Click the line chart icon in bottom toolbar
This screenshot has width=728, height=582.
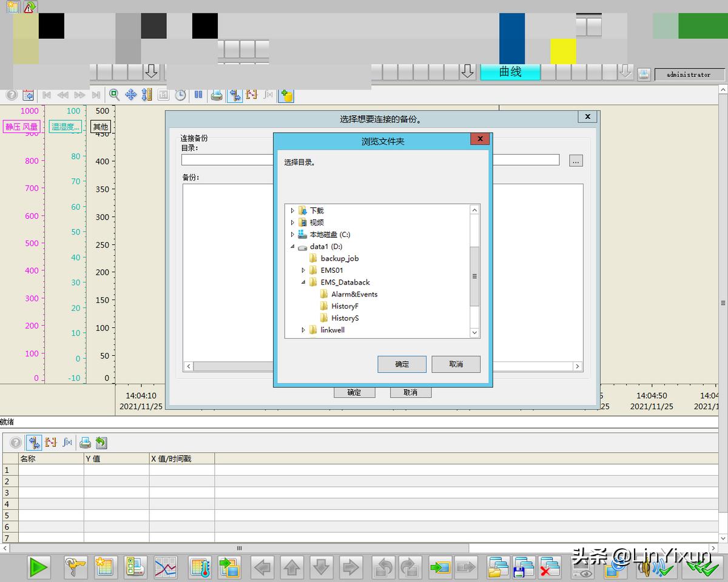tap(166, 567)
